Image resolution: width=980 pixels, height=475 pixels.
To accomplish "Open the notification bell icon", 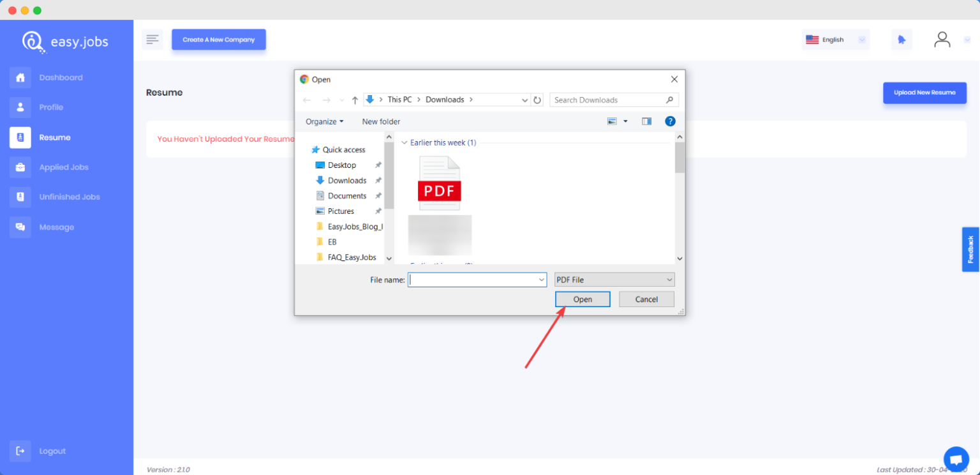I will (x=902, y=40).
